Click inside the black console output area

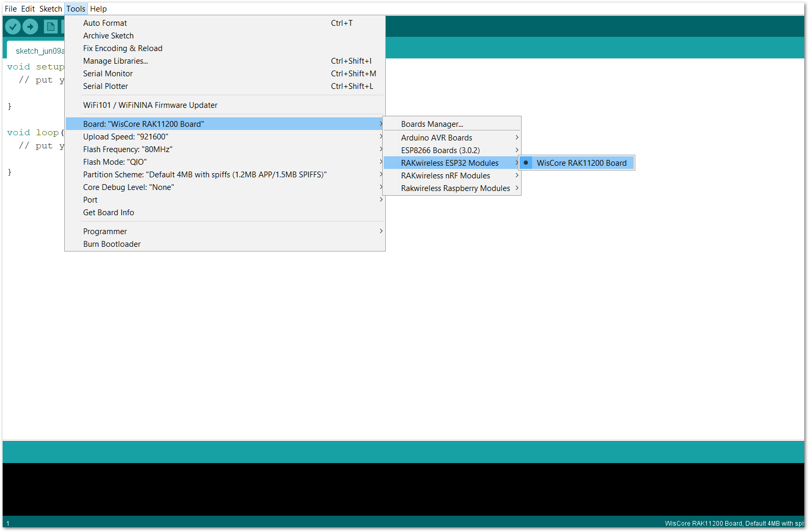403,489
